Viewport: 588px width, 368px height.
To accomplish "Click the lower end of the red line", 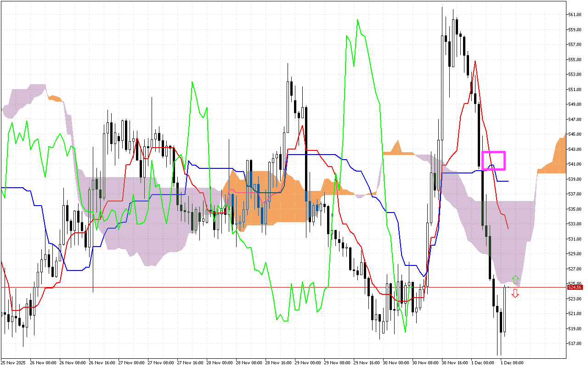I will coord(508,228).
